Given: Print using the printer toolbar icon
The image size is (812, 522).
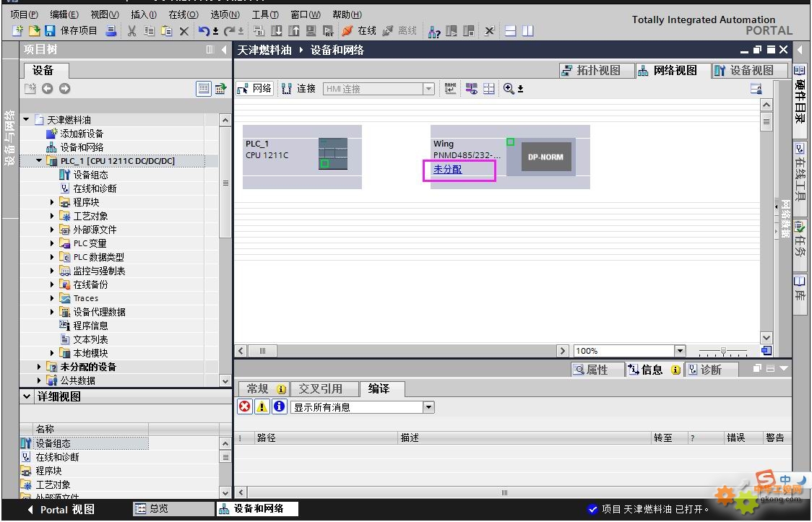Looking at the screenshot, I should [111, 31].
